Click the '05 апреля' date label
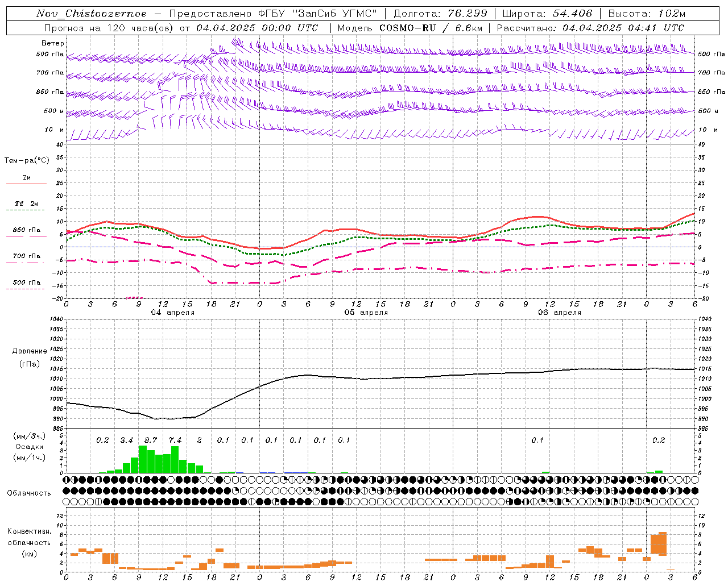 [x=366, y=313]
